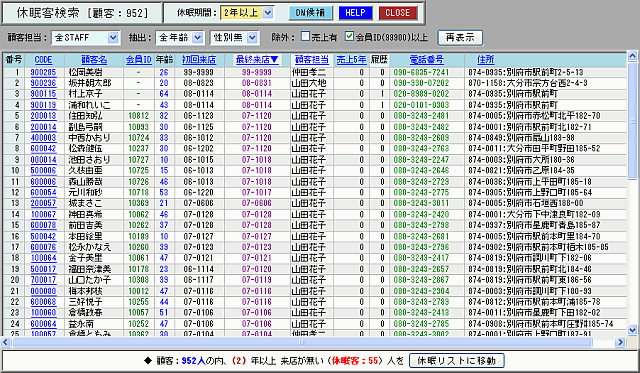Click 休眠リストに移動 button
This screenshot has width=640, height=373.
(457, 360)
